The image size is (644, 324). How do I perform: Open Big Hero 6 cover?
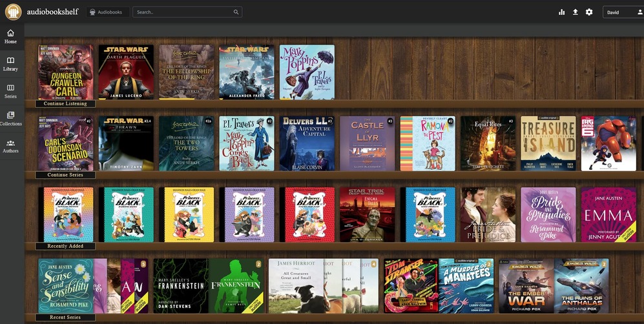tap(609, 143)
